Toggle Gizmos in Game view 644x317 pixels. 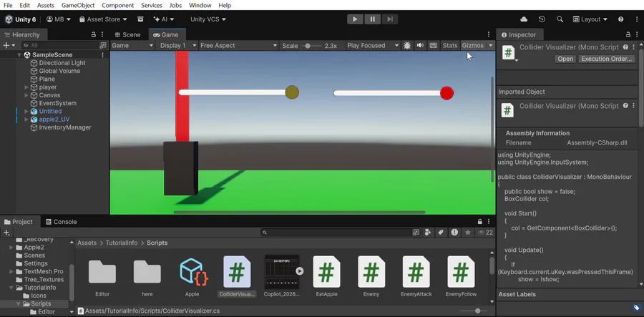point(473,46)
